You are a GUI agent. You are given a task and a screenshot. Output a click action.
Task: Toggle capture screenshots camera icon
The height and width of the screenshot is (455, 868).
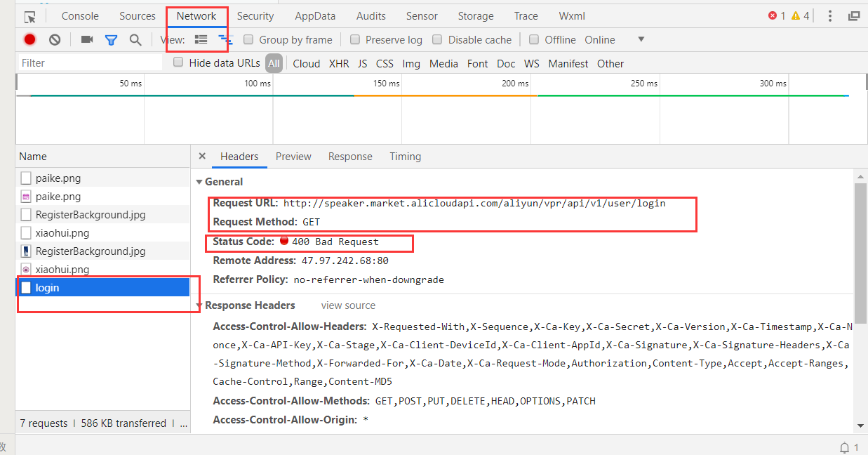point(87,39)
